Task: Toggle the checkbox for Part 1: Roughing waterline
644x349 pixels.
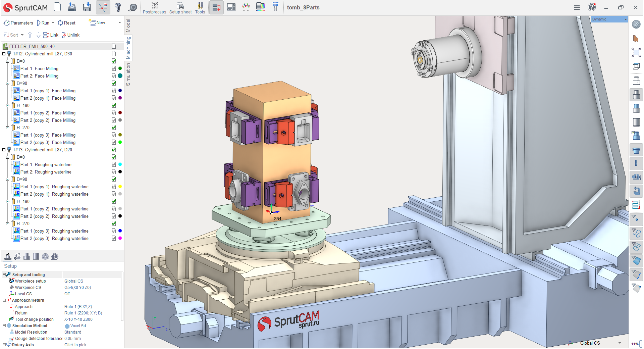Action: 114,164
